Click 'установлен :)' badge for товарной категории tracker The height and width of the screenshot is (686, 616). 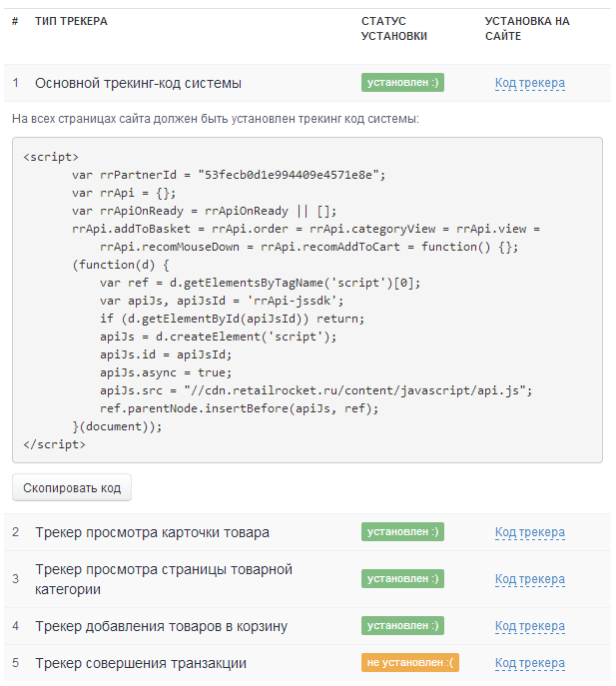coord(402,578)
